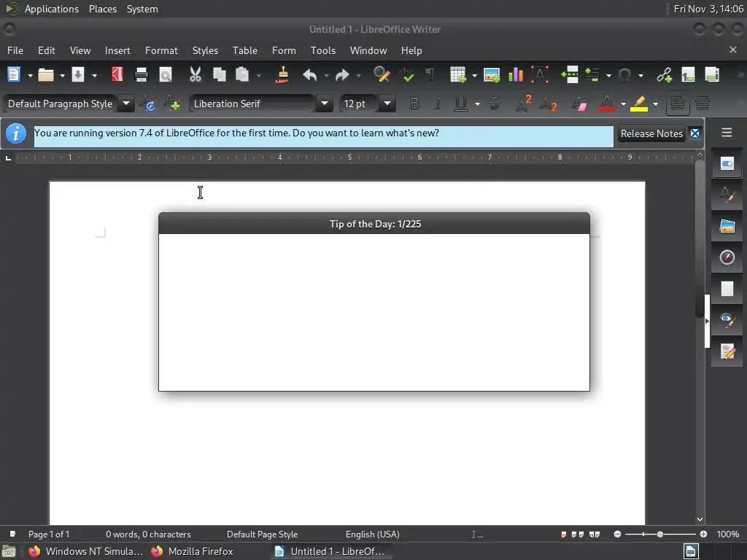Viewport: 747px width, 560px height.
Task: Clear direct formatting eraser icon
Action: pyautogui.click(x=579, y=104)
